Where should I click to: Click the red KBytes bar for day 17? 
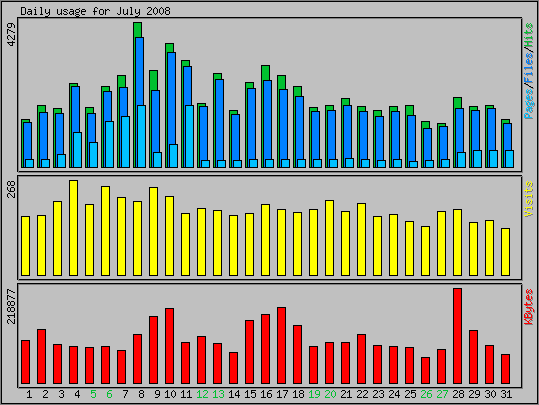282,346
